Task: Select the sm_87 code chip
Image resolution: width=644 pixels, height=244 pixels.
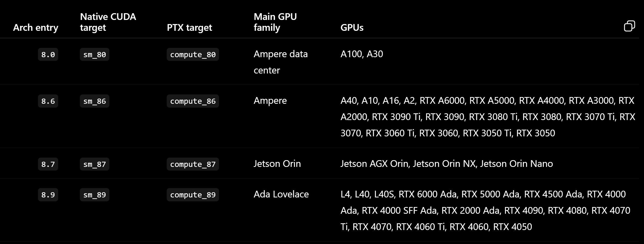Action: pyautogui.click(x=95, y=164)
